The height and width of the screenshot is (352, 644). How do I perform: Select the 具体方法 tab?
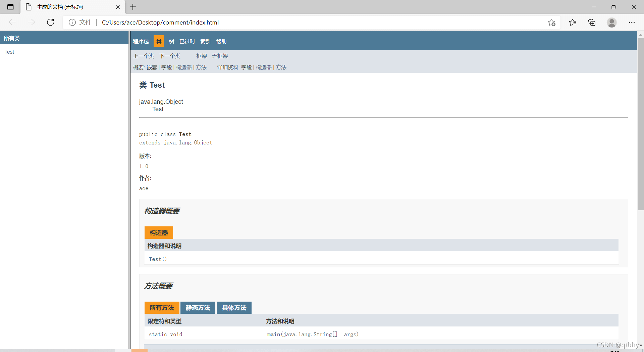pyautogui.click(x=234, y=308)
